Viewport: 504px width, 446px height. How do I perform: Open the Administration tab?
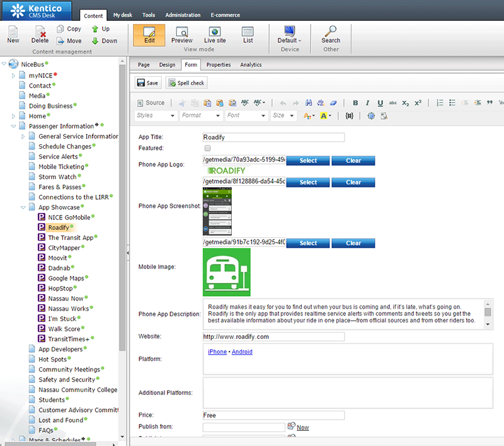tap(183, 15)
